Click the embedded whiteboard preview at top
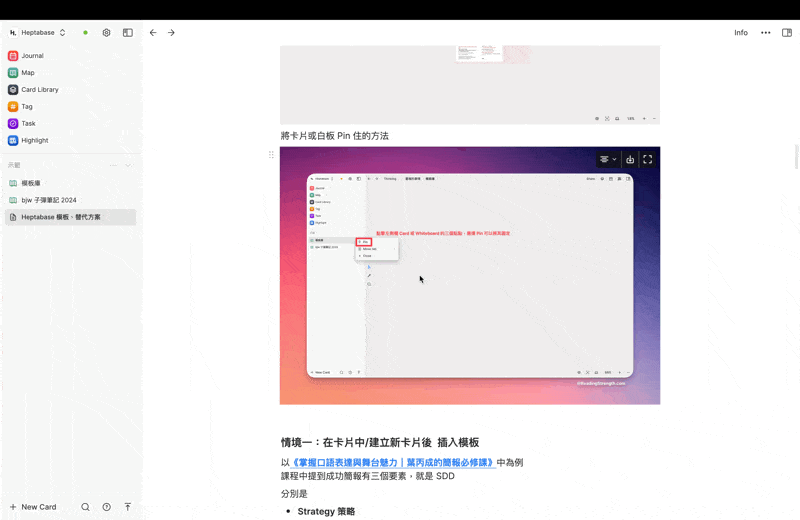 click(x=470, y=85)
